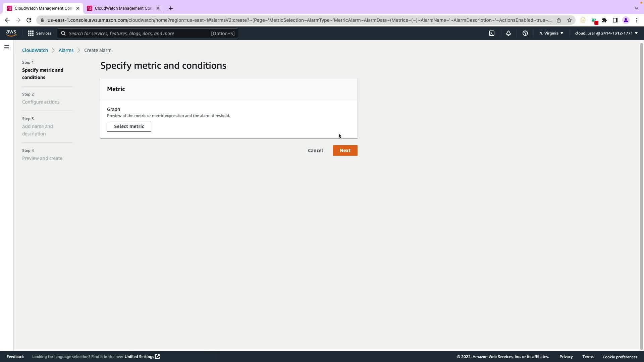Switch to second CloudWatch Management Console tab
The image size is (644, 362).
(123, 8)
